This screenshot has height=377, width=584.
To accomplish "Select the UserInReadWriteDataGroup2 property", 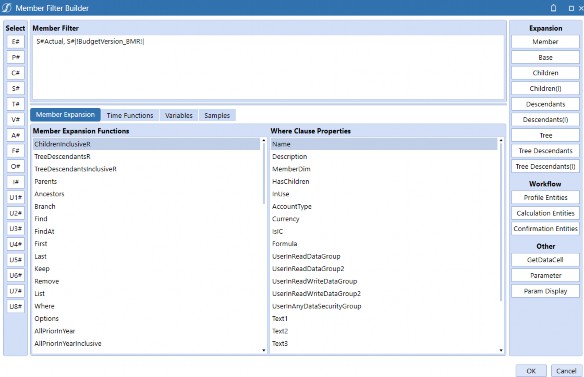I will point(384,294).
